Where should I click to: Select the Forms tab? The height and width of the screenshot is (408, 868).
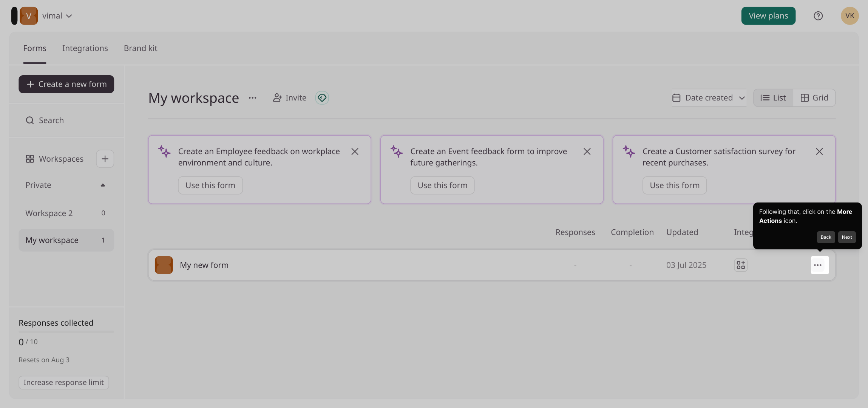click(35, 48)
